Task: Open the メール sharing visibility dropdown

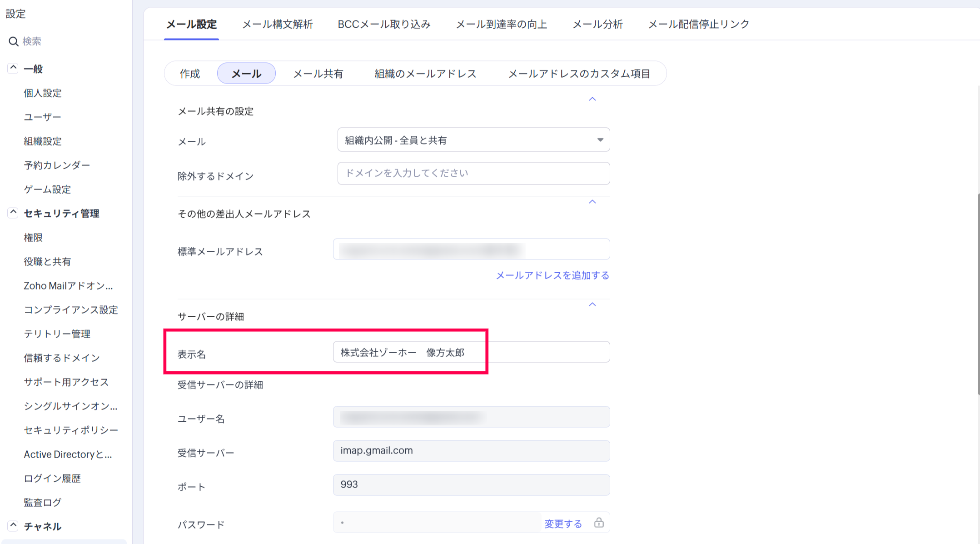Action: click(473, 140)
